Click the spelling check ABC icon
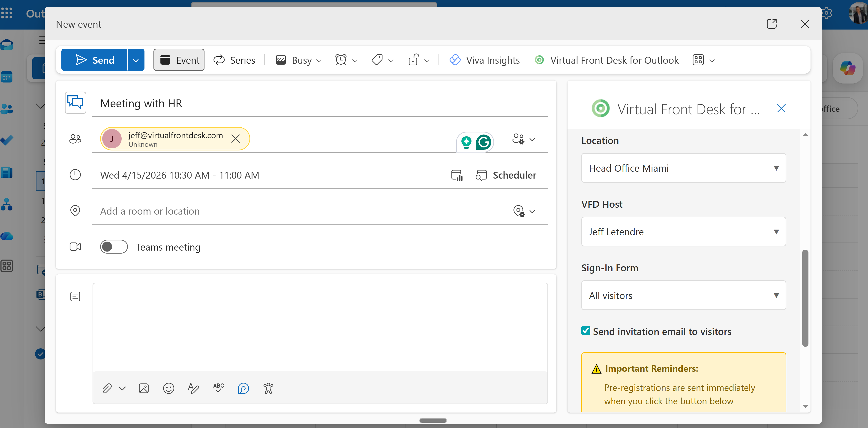The width and height of the screenshot is (868, 428). pyautogui.click(x=218, y=388)
